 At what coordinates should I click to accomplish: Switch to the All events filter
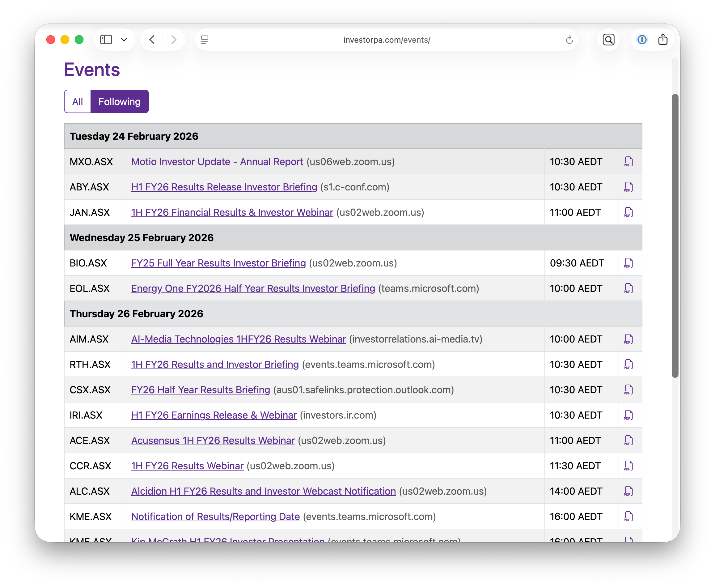[x=77, y=101]
